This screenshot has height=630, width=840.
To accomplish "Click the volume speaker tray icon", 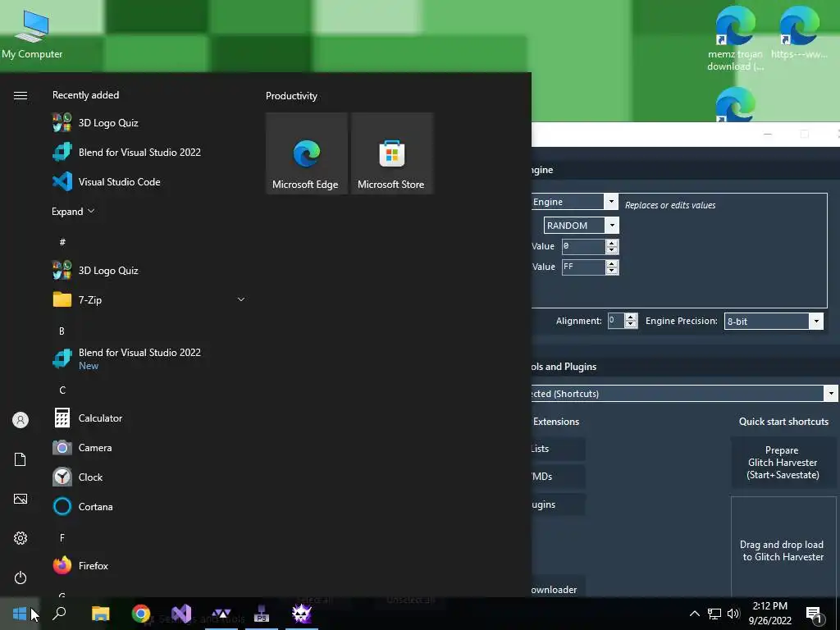I will [733, 614].
